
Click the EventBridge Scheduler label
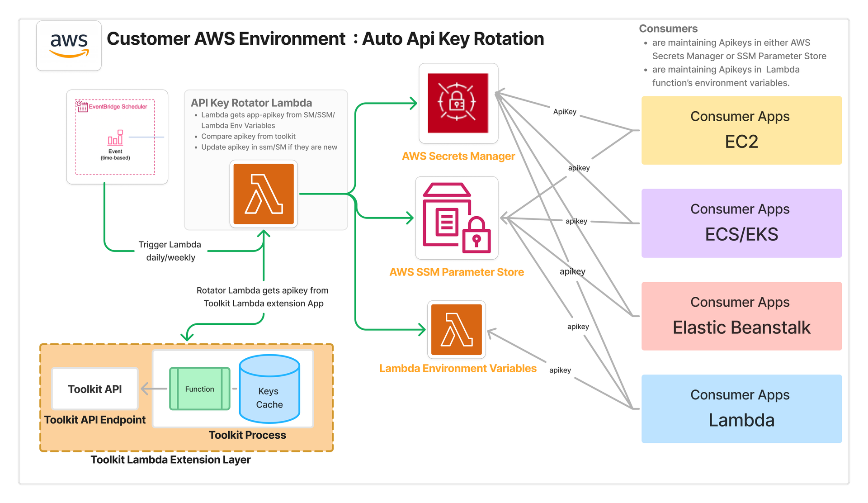(x=118, y=107)
